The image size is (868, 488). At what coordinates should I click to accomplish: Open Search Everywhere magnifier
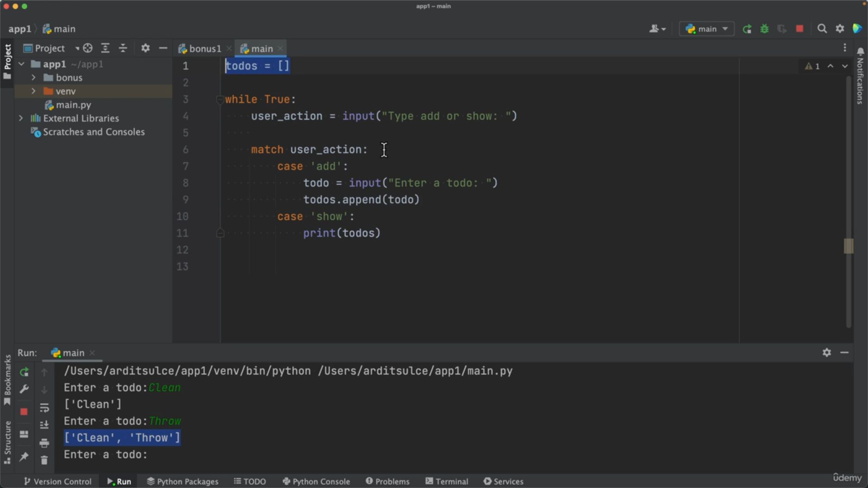pyautogui.click(x=822, y=29)
